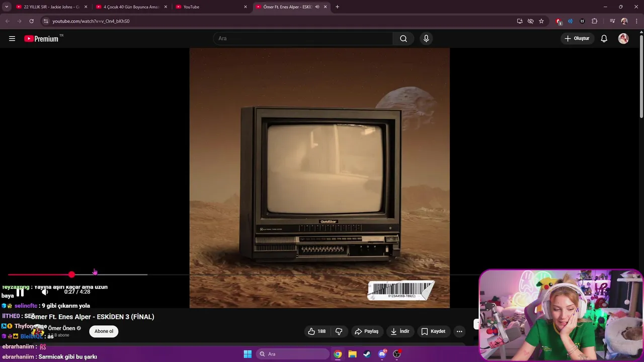Open Chrome profile avatar
Screen dimensions: 644x362
click(624, 21)
